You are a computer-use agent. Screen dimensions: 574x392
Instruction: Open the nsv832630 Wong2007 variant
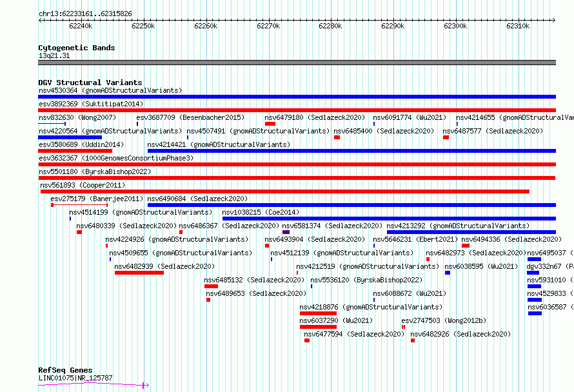coord(77,117)
